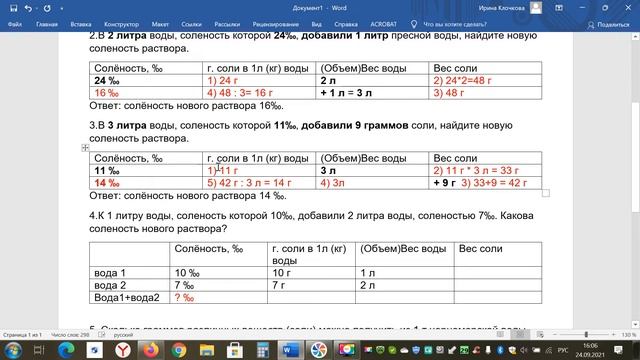The image size is (640, 360).
Task: Click the scrollbar up arrow
Action: pyautogui.click(x=635, y=37)
